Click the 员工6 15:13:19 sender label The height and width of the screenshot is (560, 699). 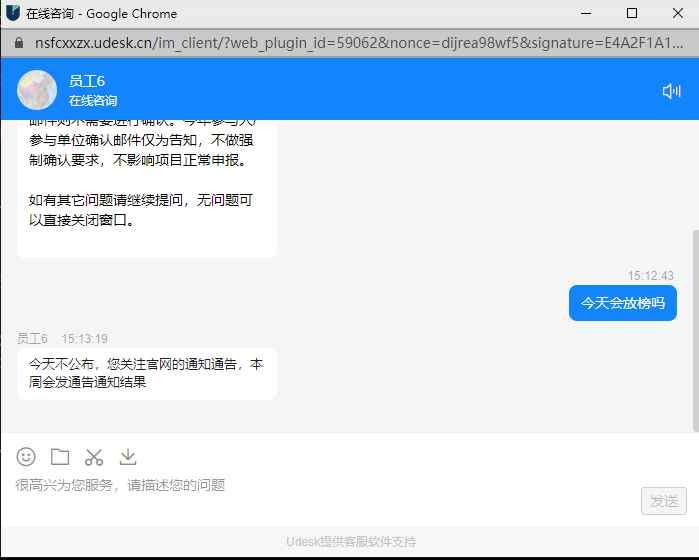tap(62, 338)
